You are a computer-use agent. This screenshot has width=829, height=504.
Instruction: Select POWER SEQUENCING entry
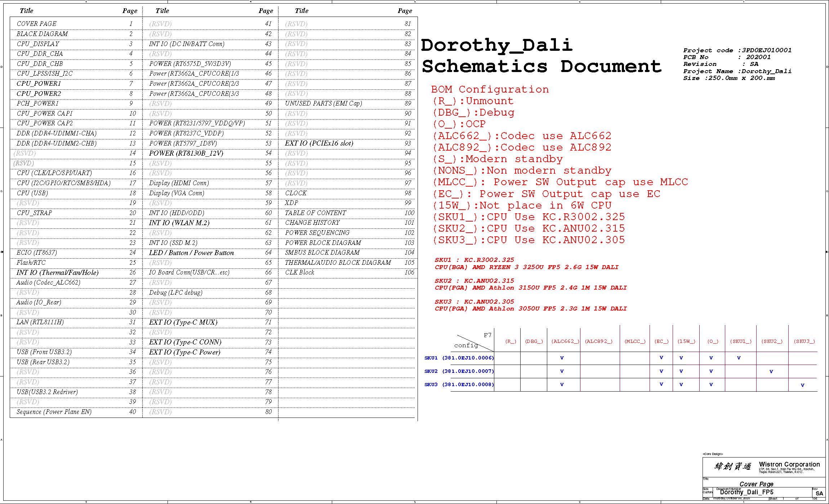point(317,233)
